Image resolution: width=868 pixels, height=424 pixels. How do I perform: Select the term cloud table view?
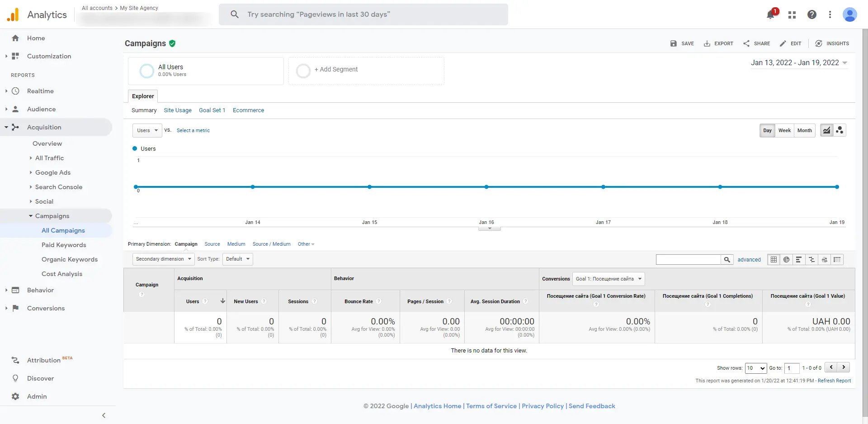(x=825, y=259)
